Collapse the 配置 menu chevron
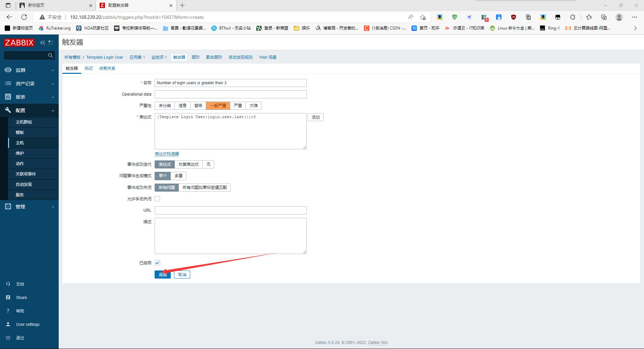 pos(53,110)
